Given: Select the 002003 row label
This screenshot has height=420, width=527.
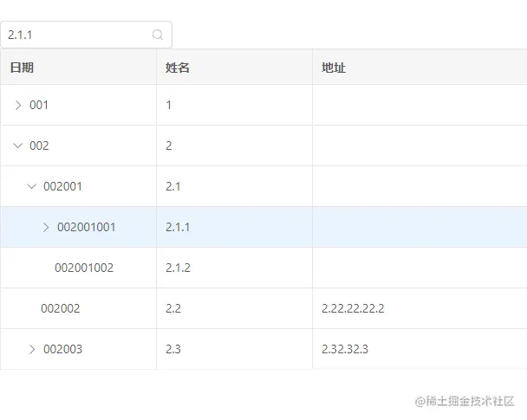Looking at the screenshot, I should pos(63,349).
